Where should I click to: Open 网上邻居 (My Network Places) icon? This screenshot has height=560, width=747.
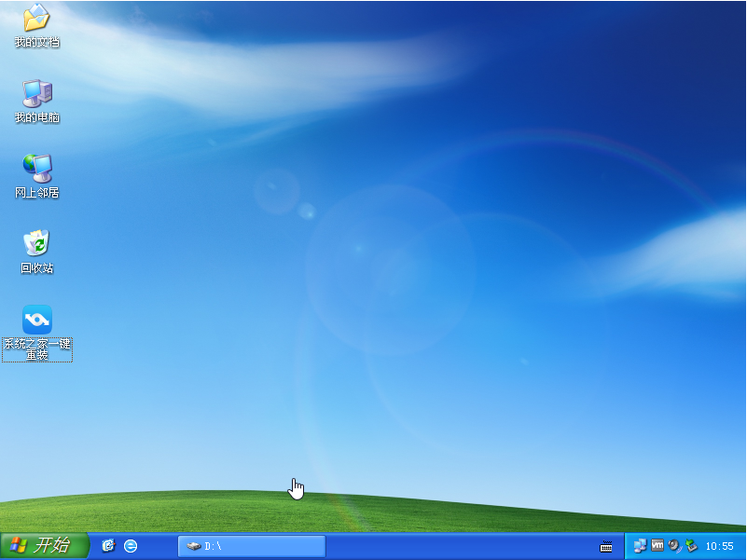pos(35,172)
